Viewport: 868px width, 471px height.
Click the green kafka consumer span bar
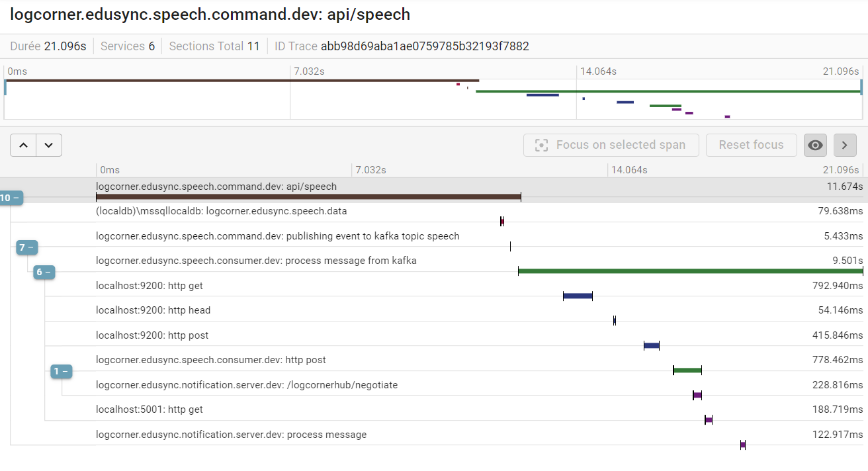coord(688,271)
